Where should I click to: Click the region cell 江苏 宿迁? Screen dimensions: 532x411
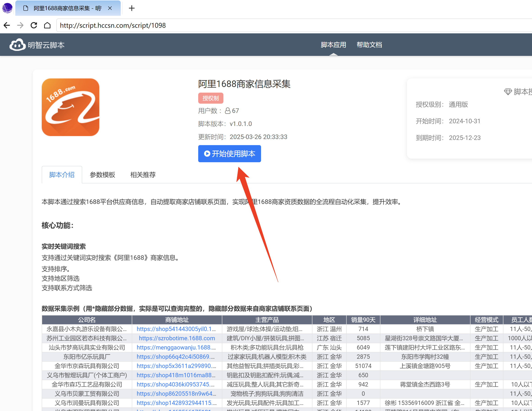point(329,338)
